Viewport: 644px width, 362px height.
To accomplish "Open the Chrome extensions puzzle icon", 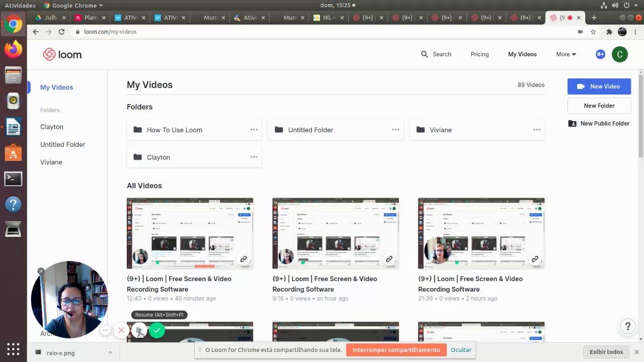I will click(x=609, y=32).
